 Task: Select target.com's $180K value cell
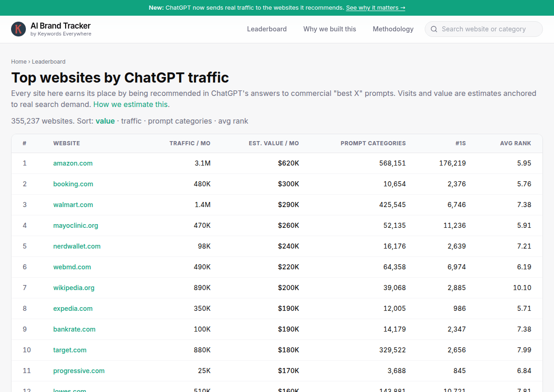pos(289,350)
